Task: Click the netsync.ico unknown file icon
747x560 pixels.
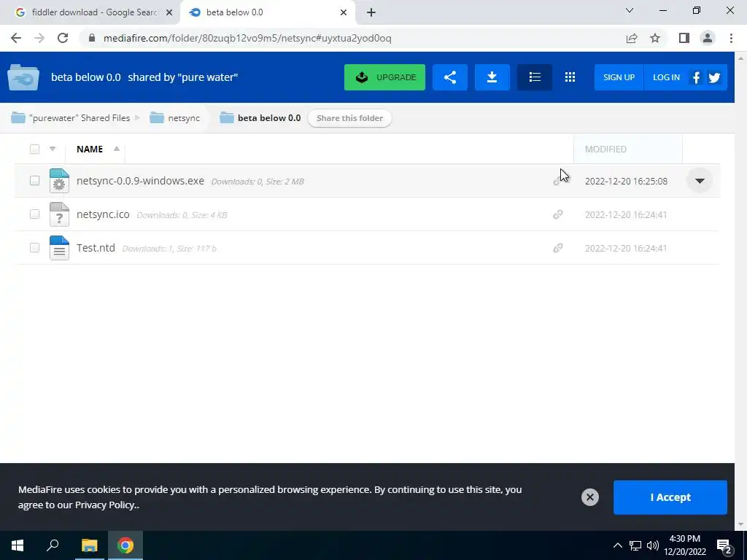Action: [59, 214]
